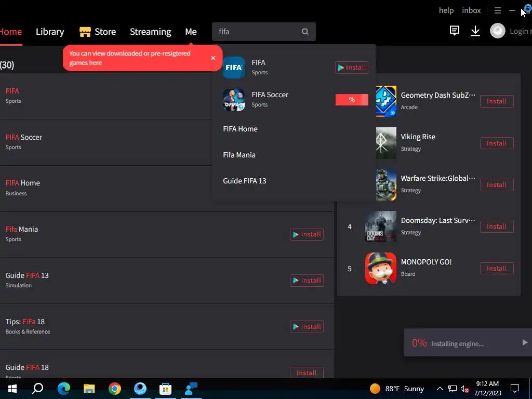Select FIFA app icon in suggestions
532x399 pixels.
(234, 68)
